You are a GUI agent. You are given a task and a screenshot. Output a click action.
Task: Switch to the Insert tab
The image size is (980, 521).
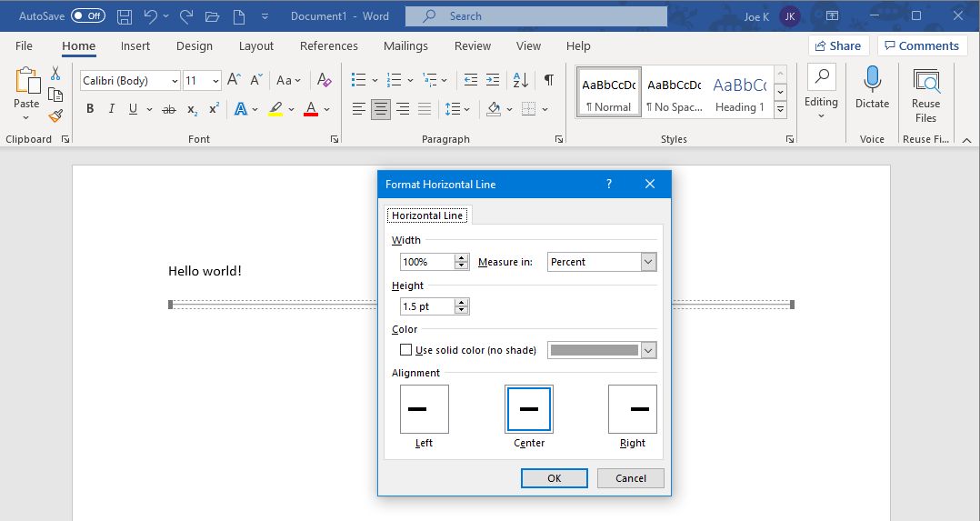(x=135, y=45)
